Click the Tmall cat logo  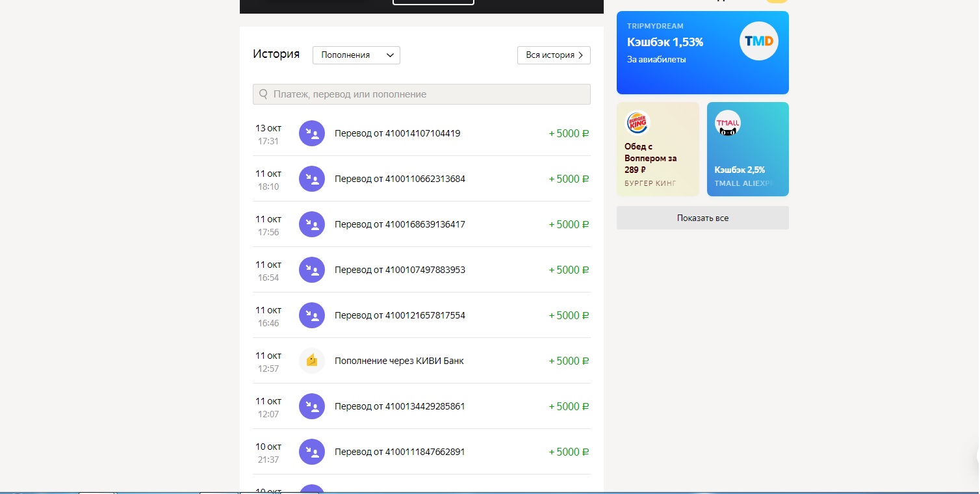pyautogui.click(x=728, y=123)
